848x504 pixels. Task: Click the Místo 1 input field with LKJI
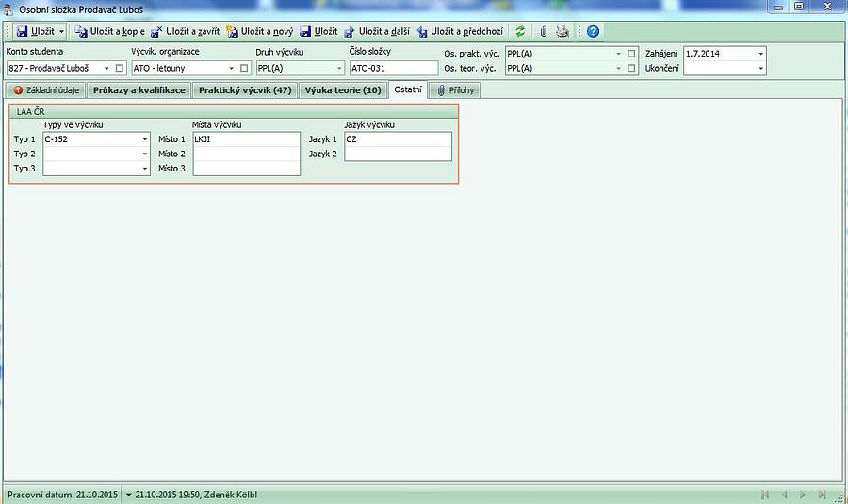246,139
